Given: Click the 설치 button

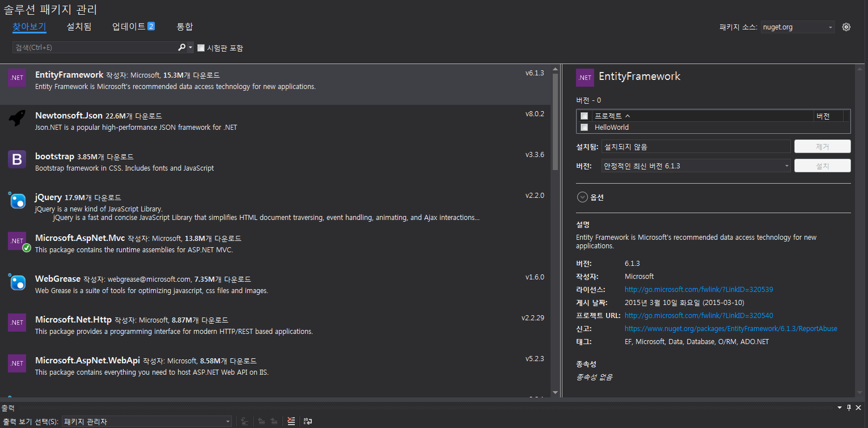Looking at the screenshot, I should [x=822, y=166].
